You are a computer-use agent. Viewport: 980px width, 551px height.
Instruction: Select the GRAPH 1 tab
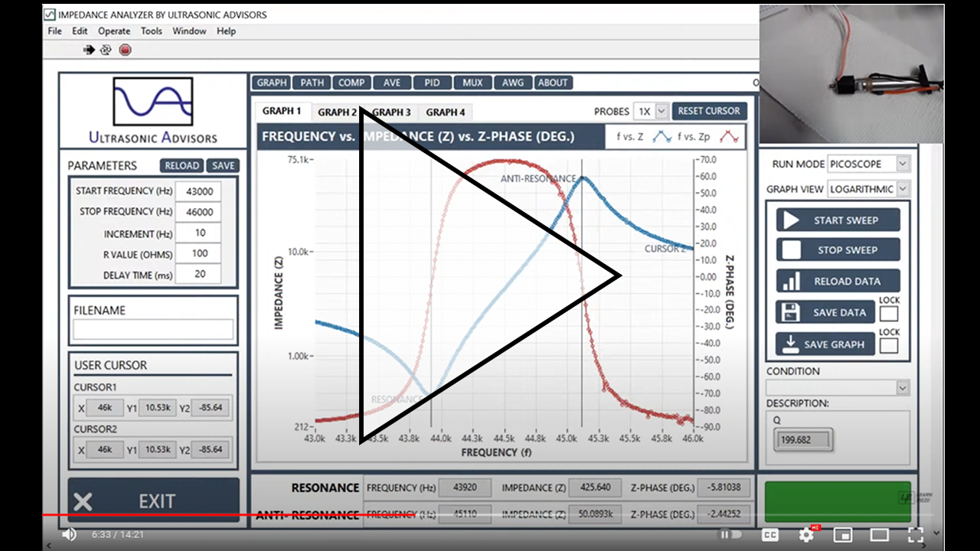(x=282, y=111)
